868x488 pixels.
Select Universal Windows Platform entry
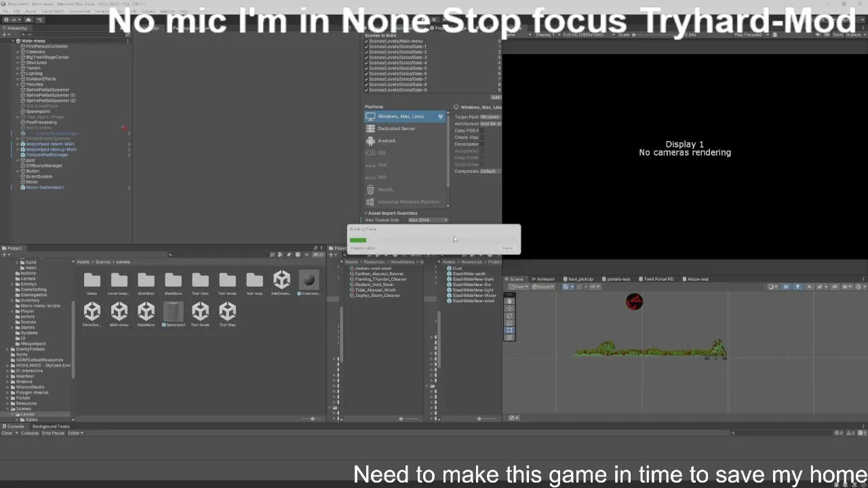coord(406,202)
